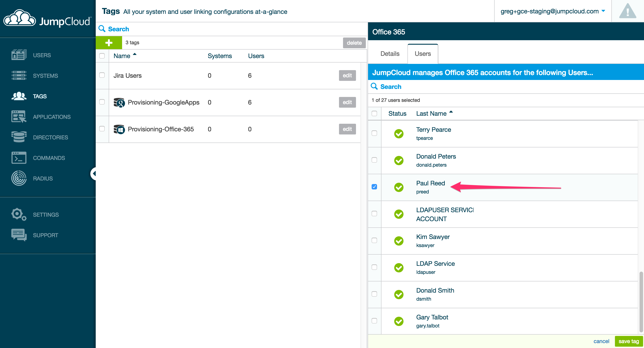
Task: Open the Support chat icon
Action: pyautogui.click(x=19, y=235)
